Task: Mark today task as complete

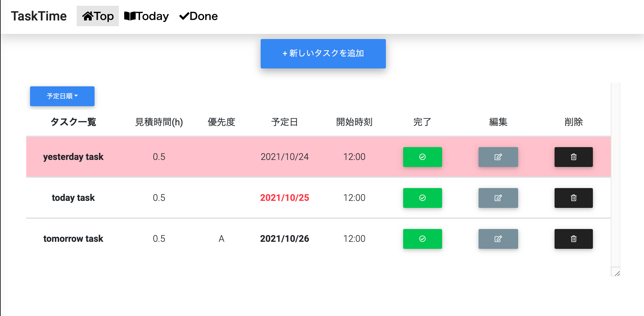Action: pos(422,198)
